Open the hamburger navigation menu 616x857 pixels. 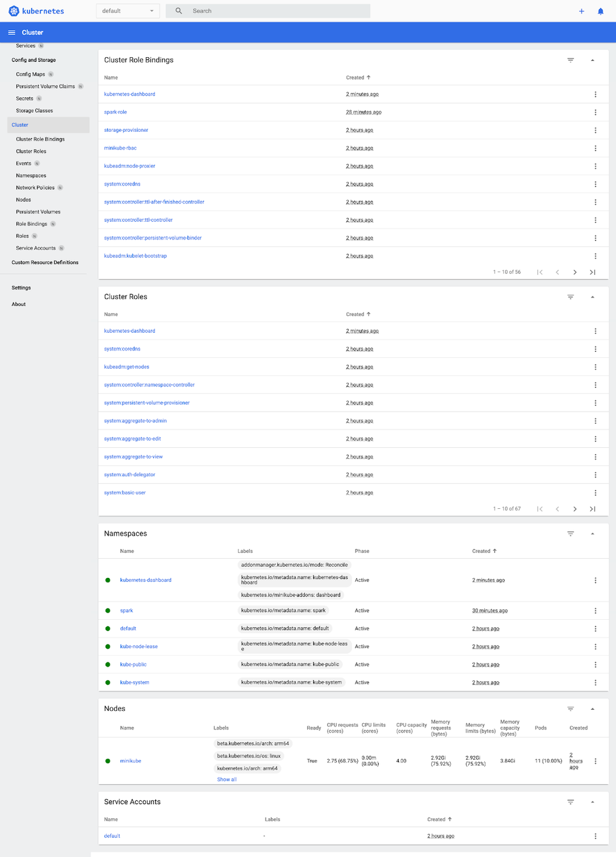[11, 32]
